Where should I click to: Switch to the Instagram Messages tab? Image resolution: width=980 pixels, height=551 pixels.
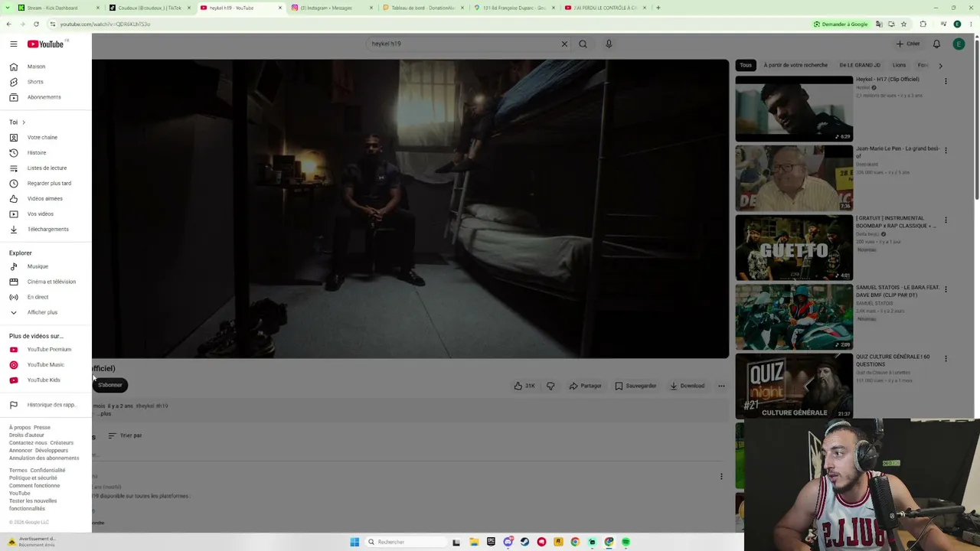(x=331, y=8)
